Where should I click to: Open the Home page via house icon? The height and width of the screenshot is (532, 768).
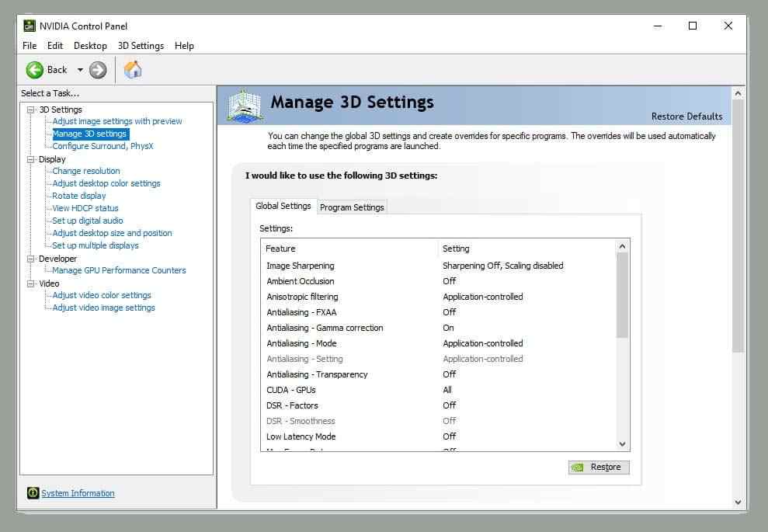tap(132, 69)
